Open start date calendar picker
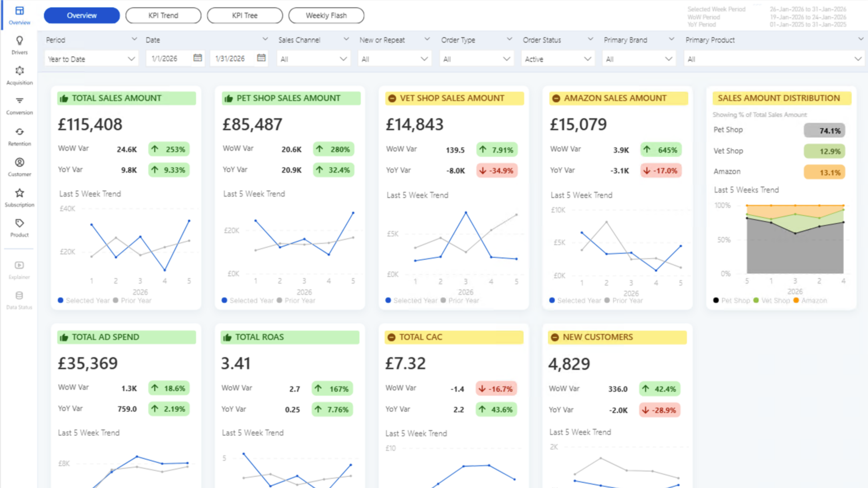 coord(198,58)
